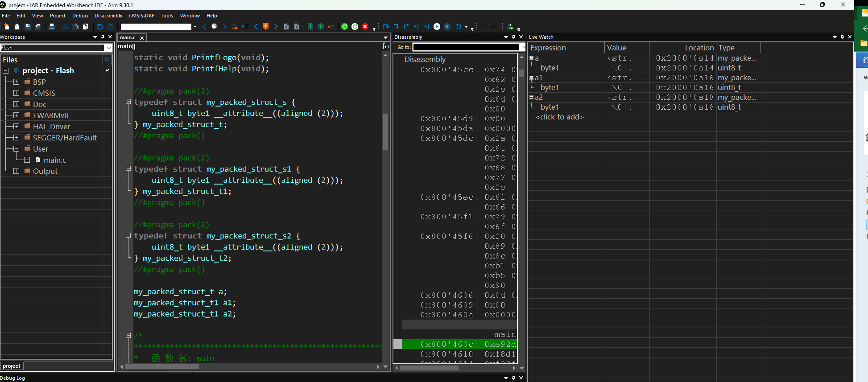Image resolution: width=868 pixels, height=382 pixels.
Task: Reset the target with reset icon
Action: tap(459, 27)
